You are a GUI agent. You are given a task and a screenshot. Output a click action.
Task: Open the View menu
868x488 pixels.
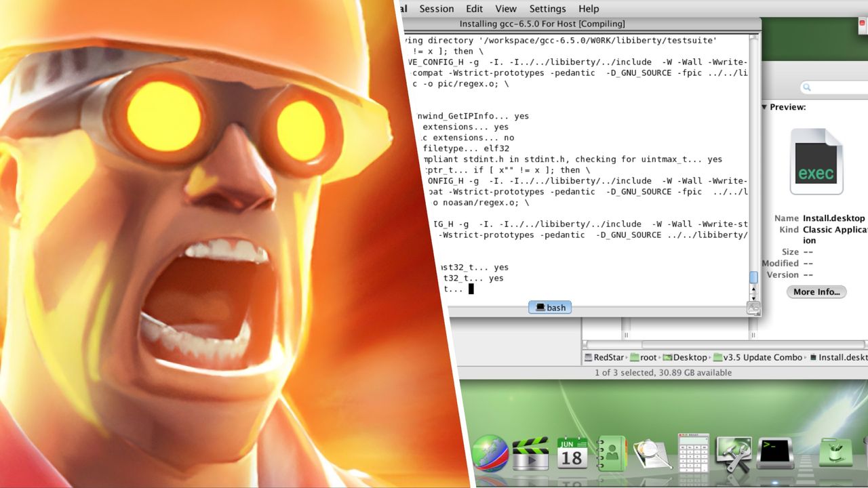[506, 9]
